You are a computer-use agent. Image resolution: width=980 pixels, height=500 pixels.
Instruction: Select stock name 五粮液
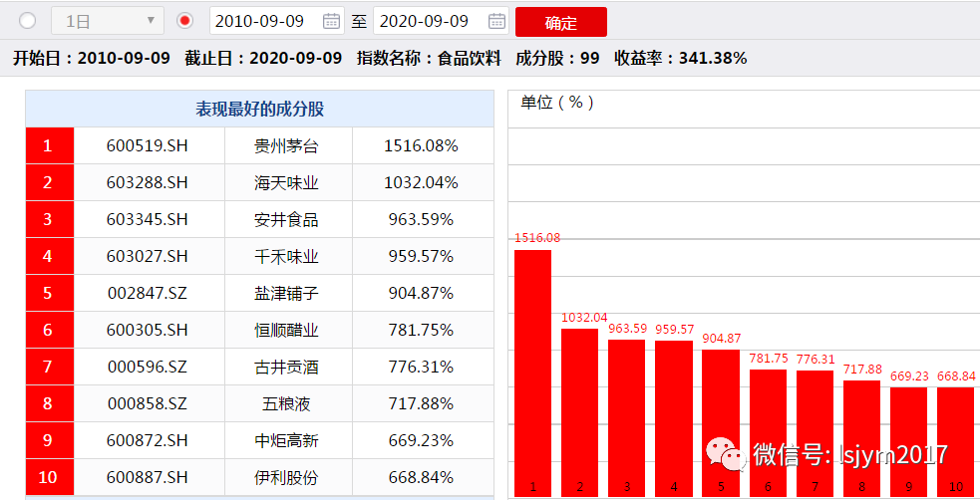click(x=286, y=403)
